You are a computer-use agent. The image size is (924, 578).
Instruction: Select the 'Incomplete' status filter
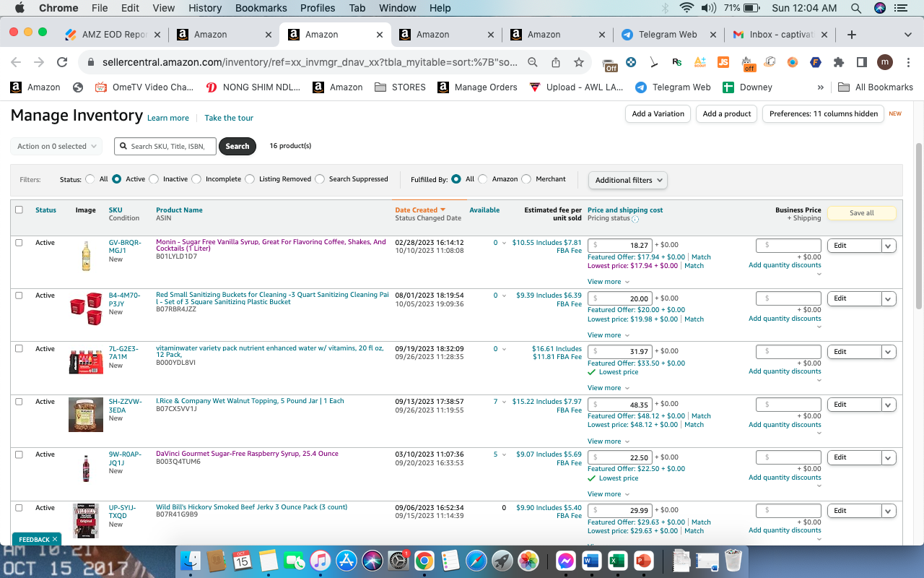point(196,179)
